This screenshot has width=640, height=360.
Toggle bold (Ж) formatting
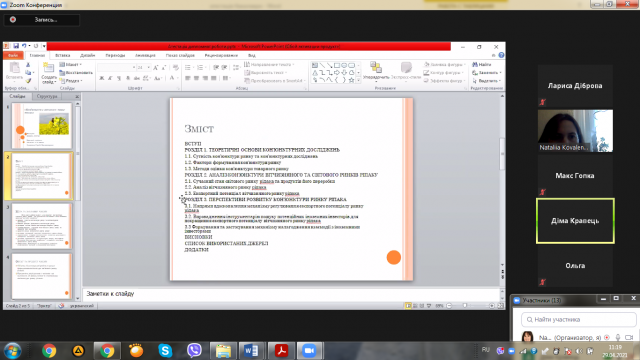click(x=102, y=78)
